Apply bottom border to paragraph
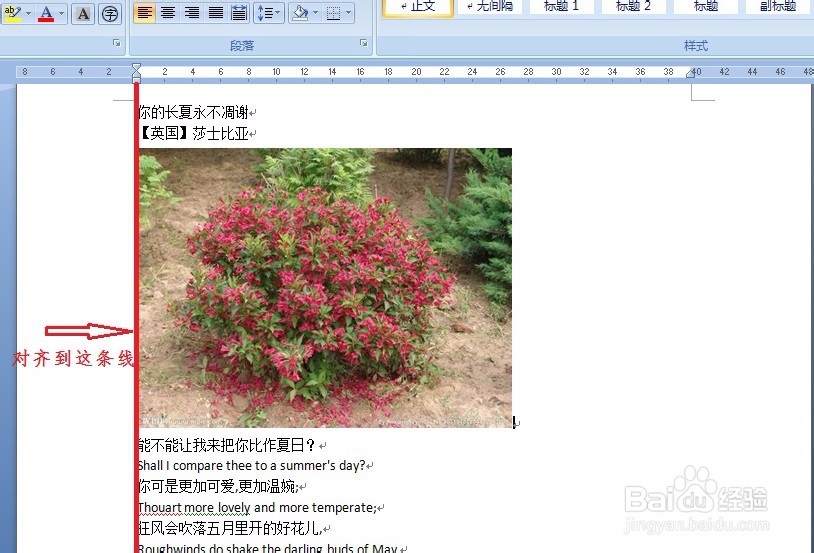 click(x=334, y=12)
